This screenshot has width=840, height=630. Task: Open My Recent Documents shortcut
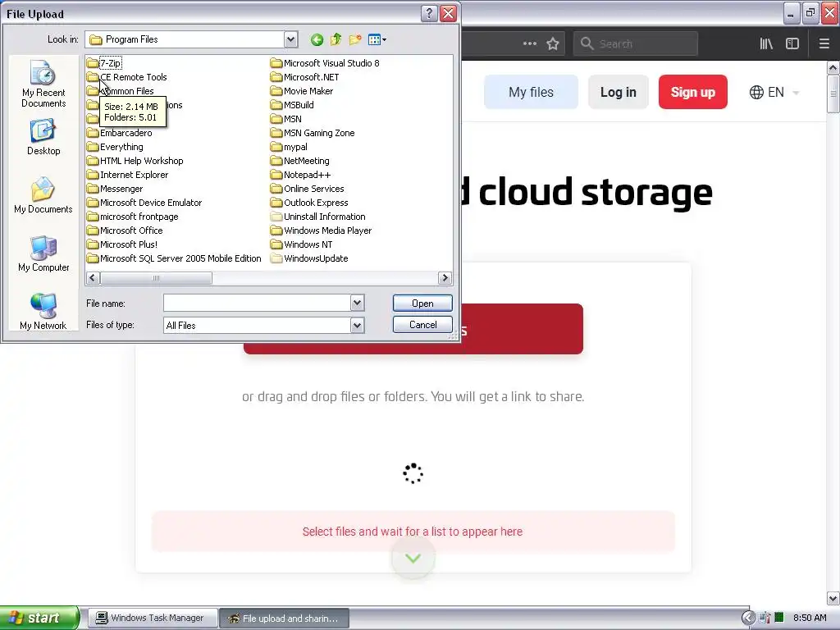(43, 84)
